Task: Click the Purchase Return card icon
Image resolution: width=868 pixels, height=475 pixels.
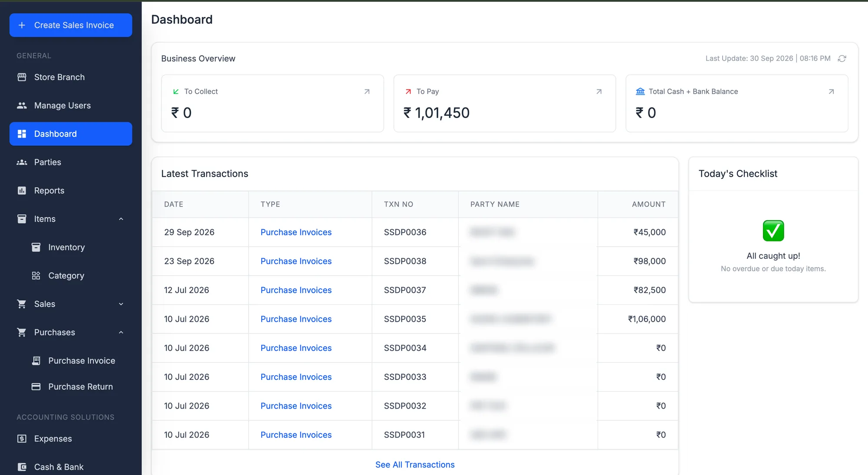Action: pyautogui.click(x=36, y=386)
